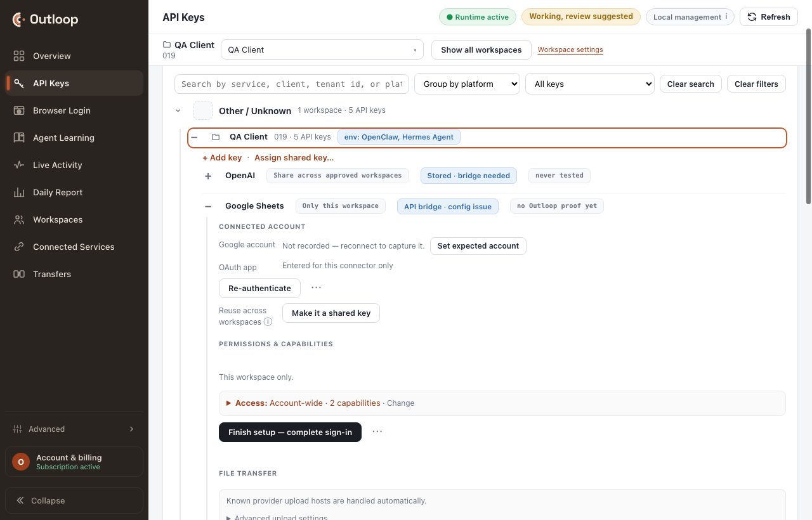Image resolution: width=812 pixels, height=520 pixels.
Task: Open Live Activity in the sidebar
Action: tap(74, 165)
